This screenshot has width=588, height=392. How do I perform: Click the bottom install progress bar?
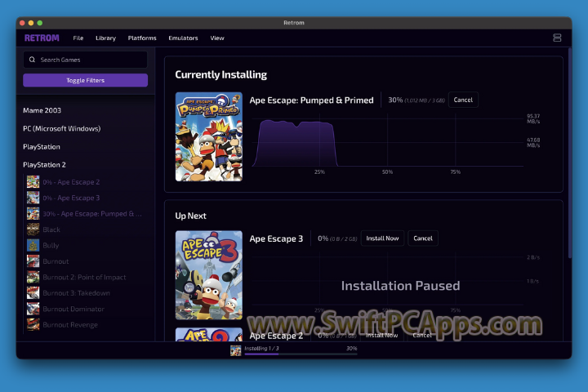tap(301, 354)
